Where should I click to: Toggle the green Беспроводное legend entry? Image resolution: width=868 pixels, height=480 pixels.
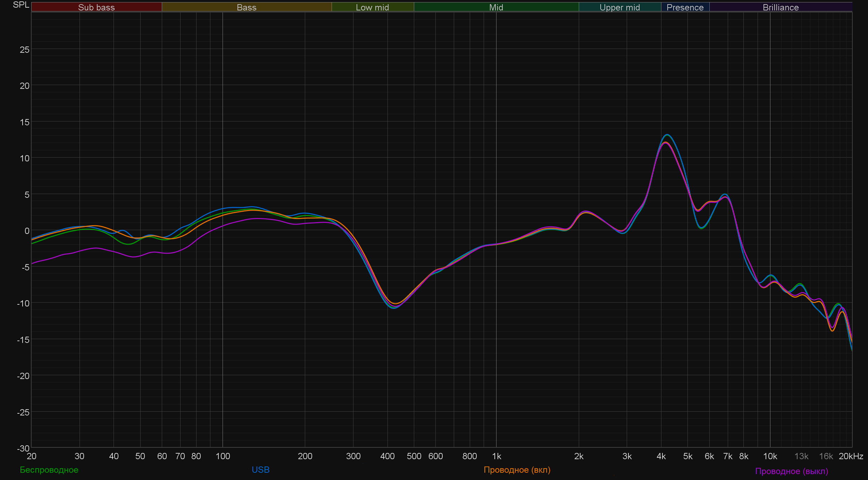49,470
